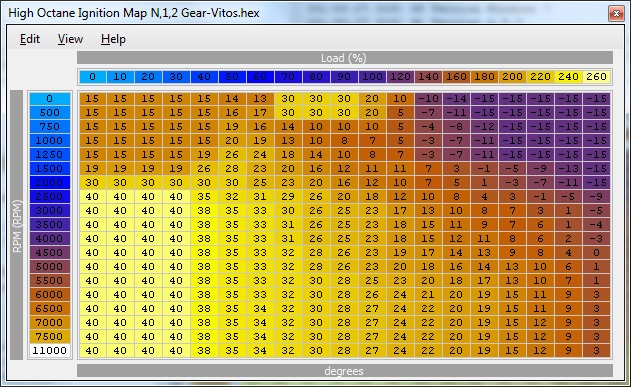Click the 8 cell at RPM 1000, Load 90
The height and width of the screenshot is (387, 631).
(x=344, y=140)
